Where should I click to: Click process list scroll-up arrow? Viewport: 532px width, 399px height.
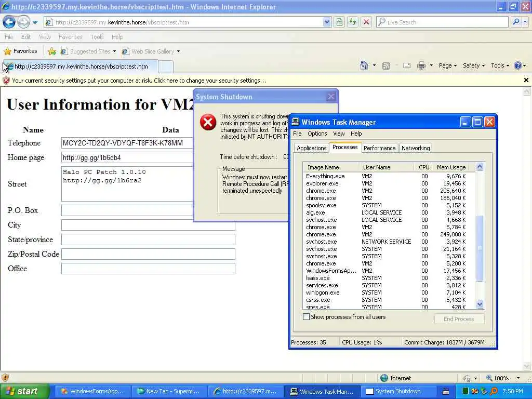480,167
